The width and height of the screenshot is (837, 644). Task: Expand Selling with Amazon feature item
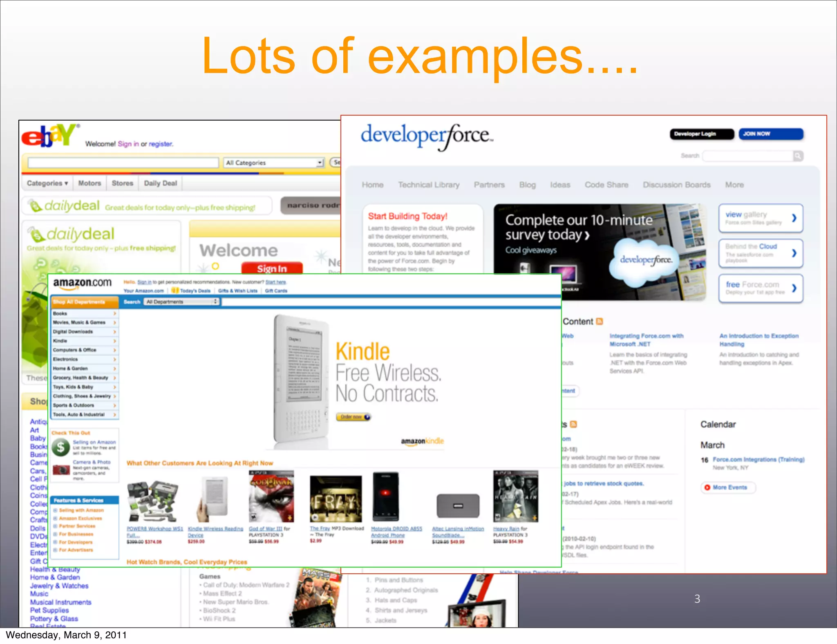(x=55, y=510)
